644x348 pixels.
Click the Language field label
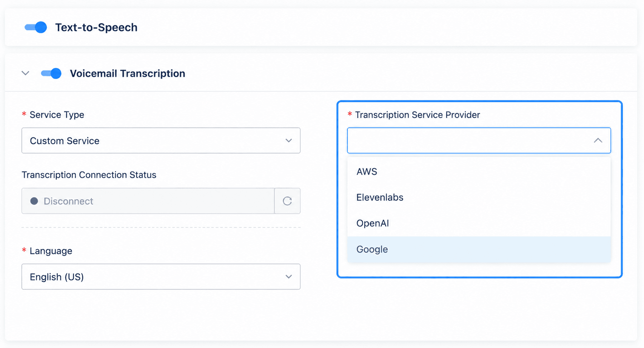[x=51, y=251]
